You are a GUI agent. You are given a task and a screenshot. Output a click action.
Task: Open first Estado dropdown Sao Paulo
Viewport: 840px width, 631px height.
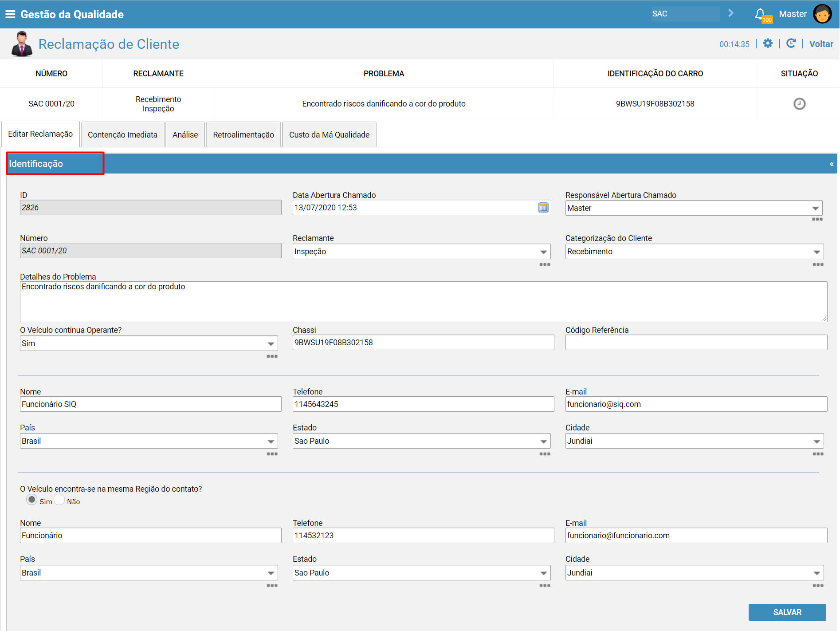point(421,441)
